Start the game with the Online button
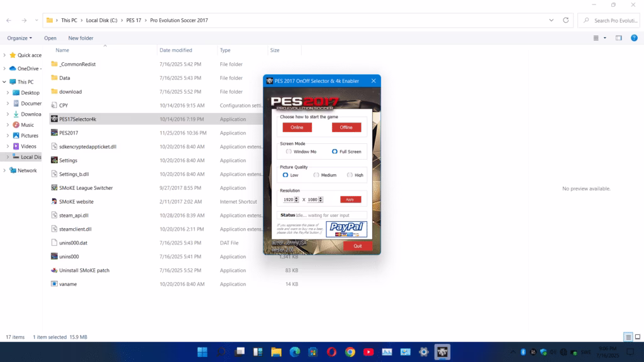The image size is (644, 362). [297, 127]
